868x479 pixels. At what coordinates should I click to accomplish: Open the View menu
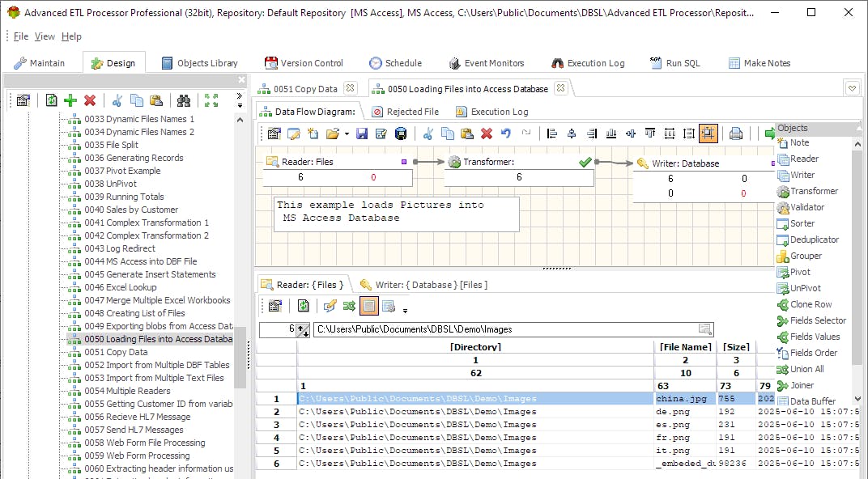click(x=45, y=36)
